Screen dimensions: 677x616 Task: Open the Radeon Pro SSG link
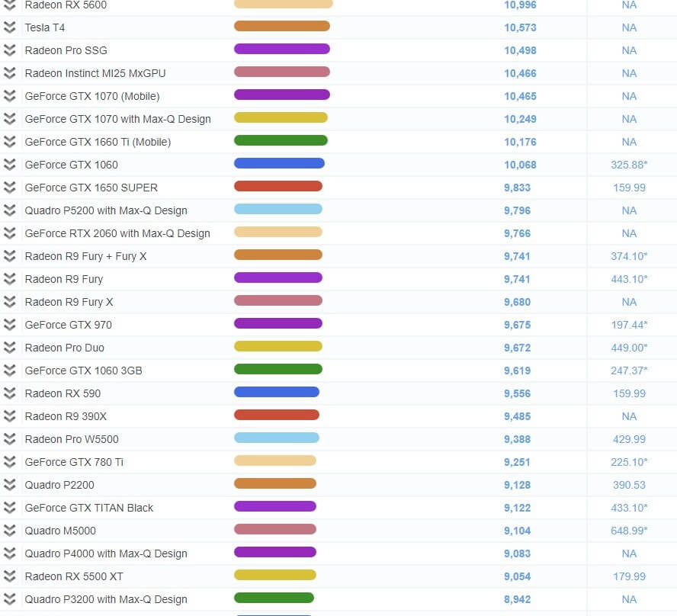tap(66, 50)
